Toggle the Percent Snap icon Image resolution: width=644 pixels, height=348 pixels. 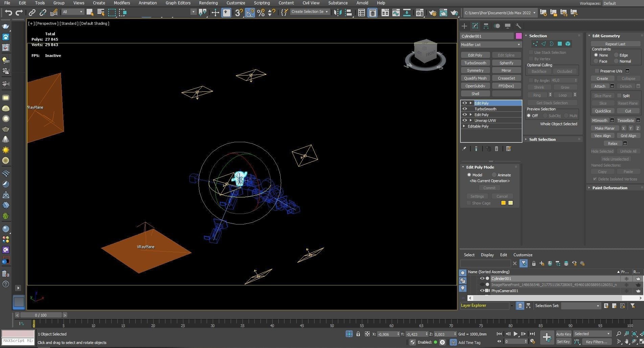click(261, 13)
